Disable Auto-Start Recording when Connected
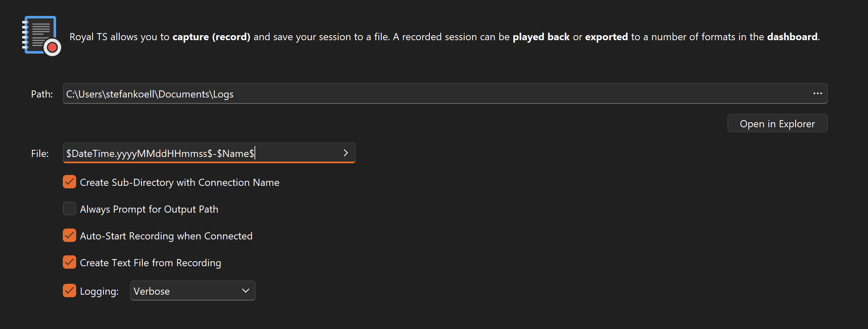Viewport: 868px width, 329px height. (x=69, y=236)
